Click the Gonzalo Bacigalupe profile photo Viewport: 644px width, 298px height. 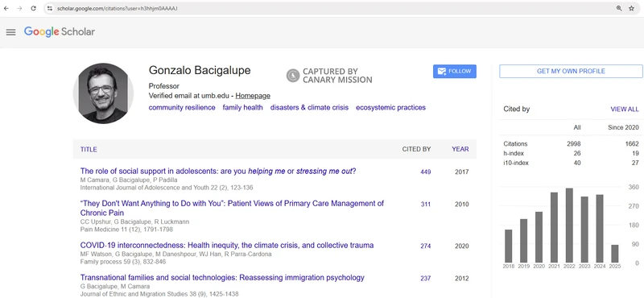point(104,93)
